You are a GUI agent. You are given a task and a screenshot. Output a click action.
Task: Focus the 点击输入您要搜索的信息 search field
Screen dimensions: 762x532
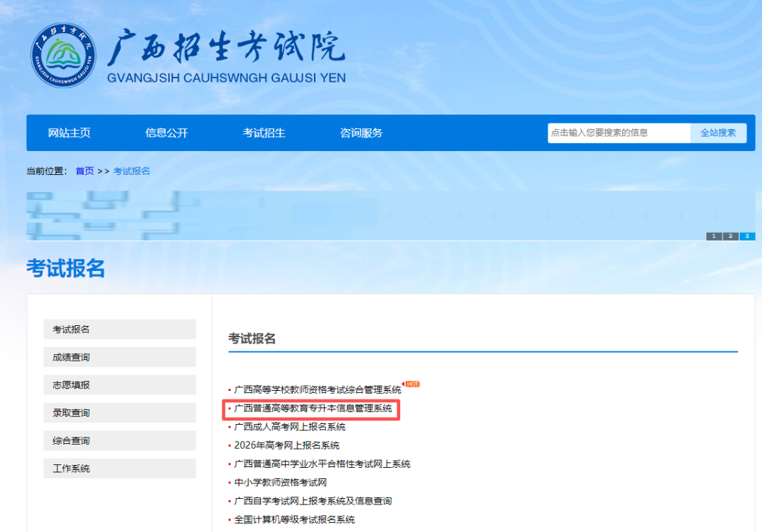pos(619,133)
